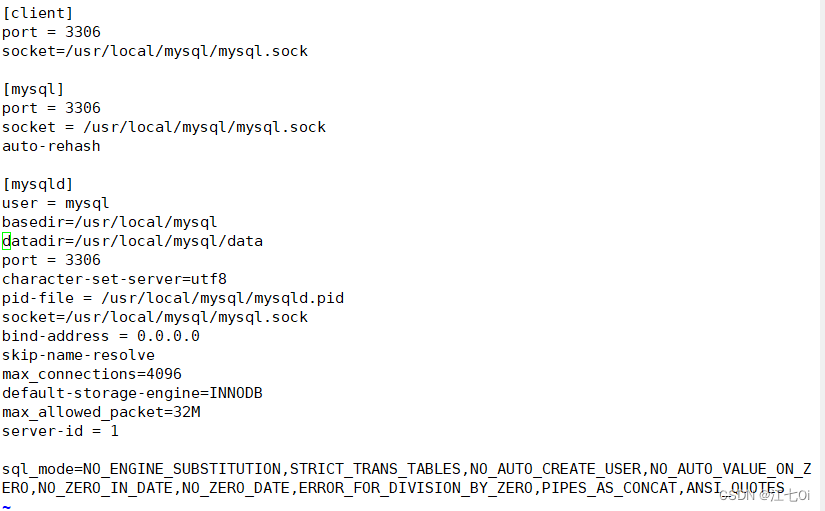
Task: Click the [mysql] section header
Action: [33, 89]
